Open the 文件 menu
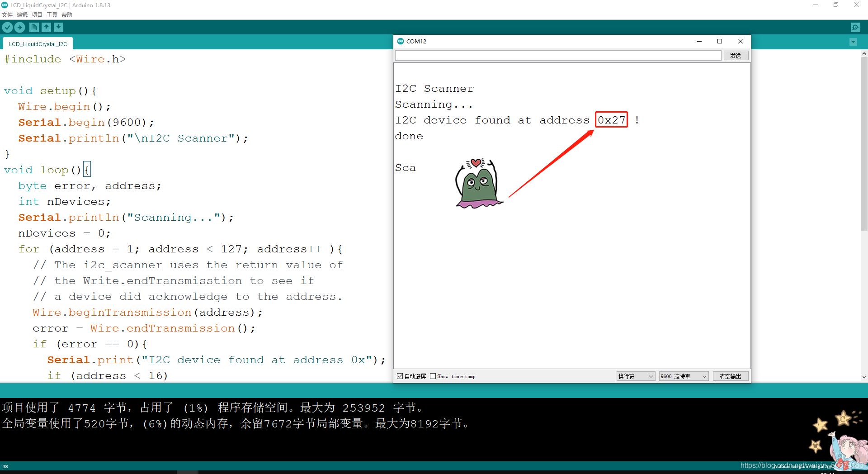The image size is (868, 474). click(x=7, y=14)
